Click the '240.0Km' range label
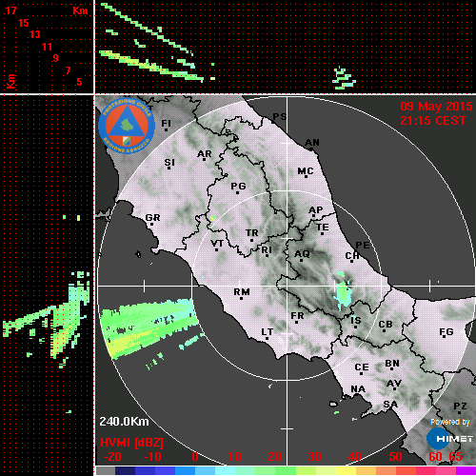This screenshot has width=476, height=476. pos(124,422)
